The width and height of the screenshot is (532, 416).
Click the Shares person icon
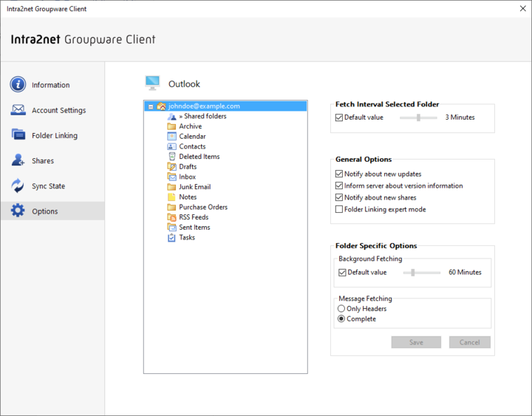(x=18, y=160)
